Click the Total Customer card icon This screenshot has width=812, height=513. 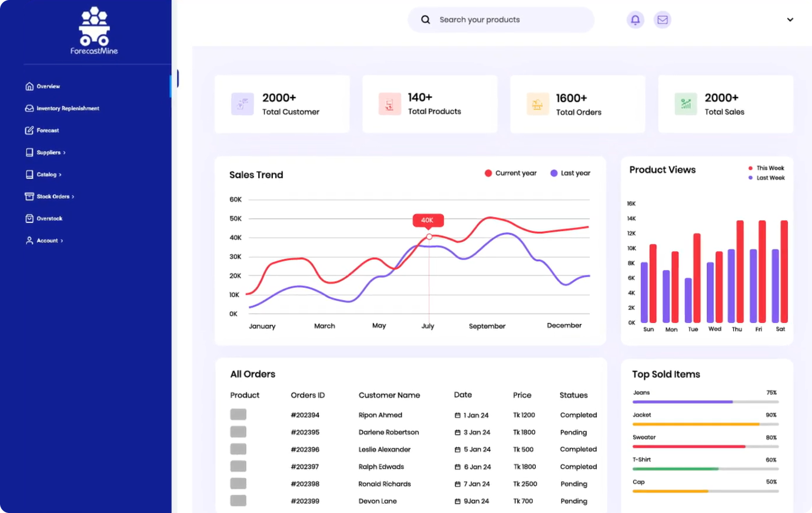(x=242, y=104)
